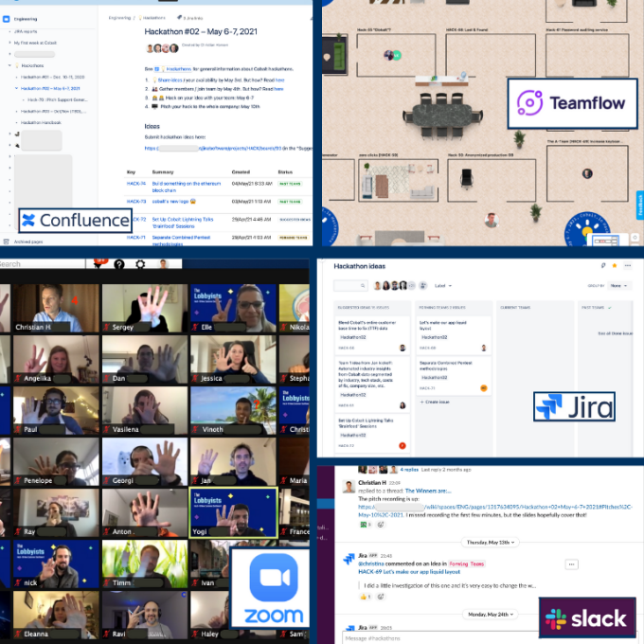This screenshot has width=644, height=644.
Task: Join the Hack-55 'Cobalt'? room avatars in Teamflow
Action: (392, 55)
